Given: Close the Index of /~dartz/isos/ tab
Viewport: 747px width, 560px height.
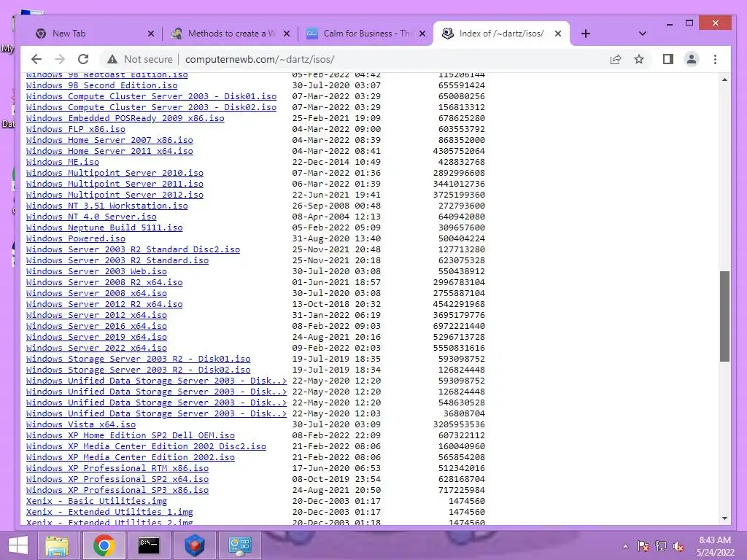Looking at the screenshot, I should [558, 34].
